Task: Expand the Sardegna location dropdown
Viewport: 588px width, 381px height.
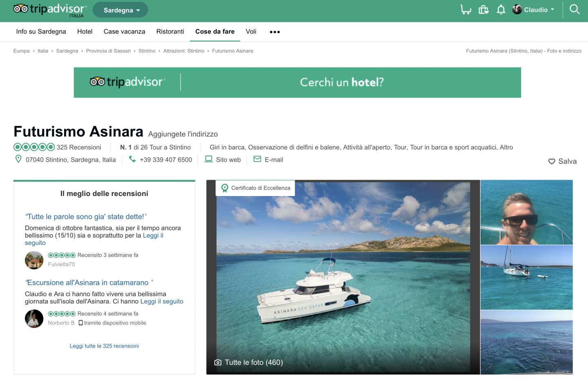Action: pos(120,10)
